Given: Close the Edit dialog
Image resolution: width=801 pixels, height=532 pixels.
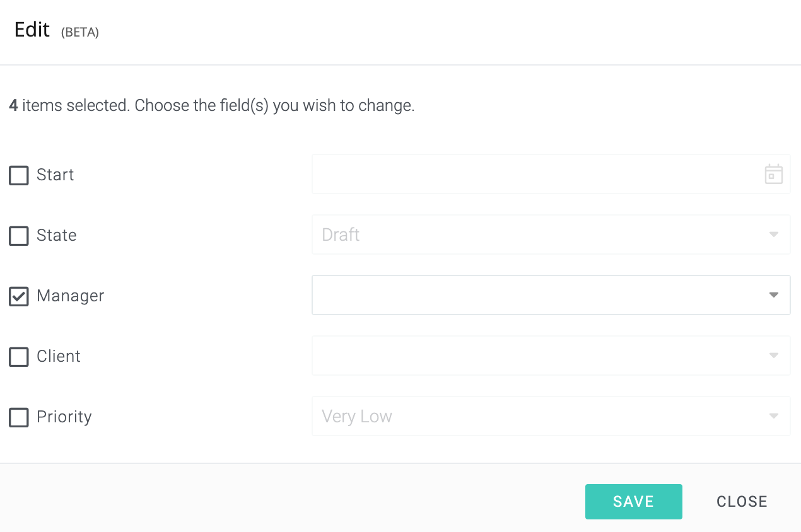Looking at the screenshot, I should coord(742,502).
